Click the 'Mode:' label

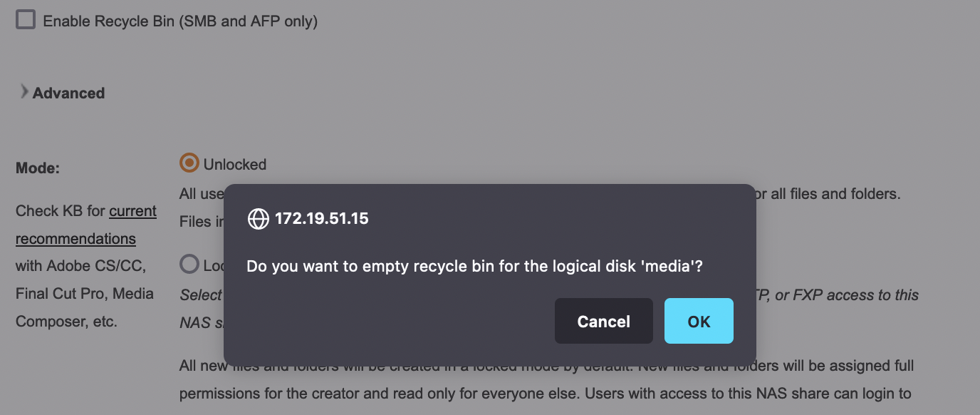(38, 168)
